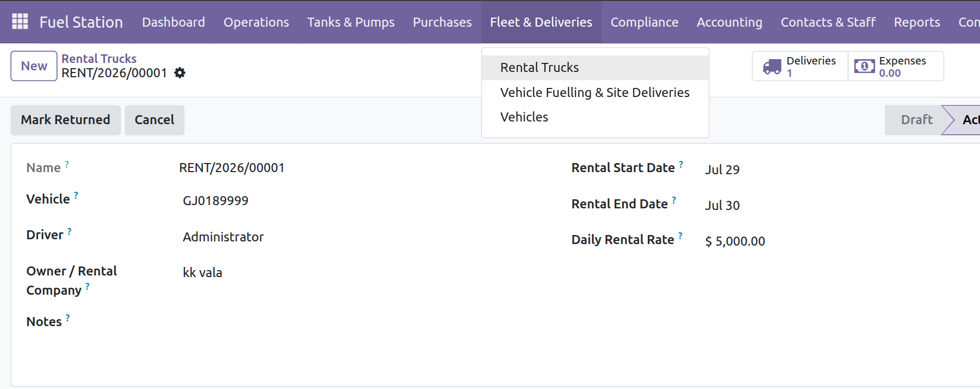
Task: Open the Operations menu
Action: pos(256,22)
